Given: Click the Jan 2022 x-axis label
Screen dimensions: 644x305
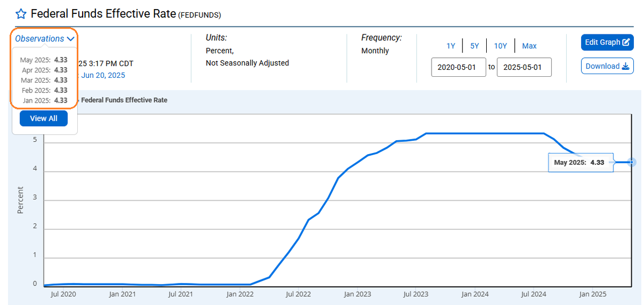Looking at the screenshot, I should [239, 294].
